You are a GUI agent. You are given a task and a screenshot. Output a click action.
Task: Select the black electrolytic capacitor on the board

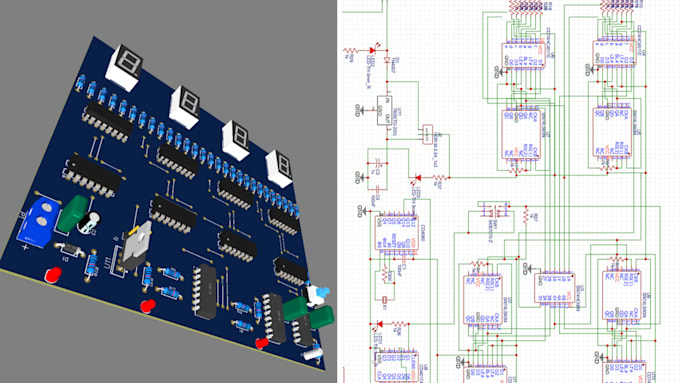pyautogui.click(x=89, y=223)
